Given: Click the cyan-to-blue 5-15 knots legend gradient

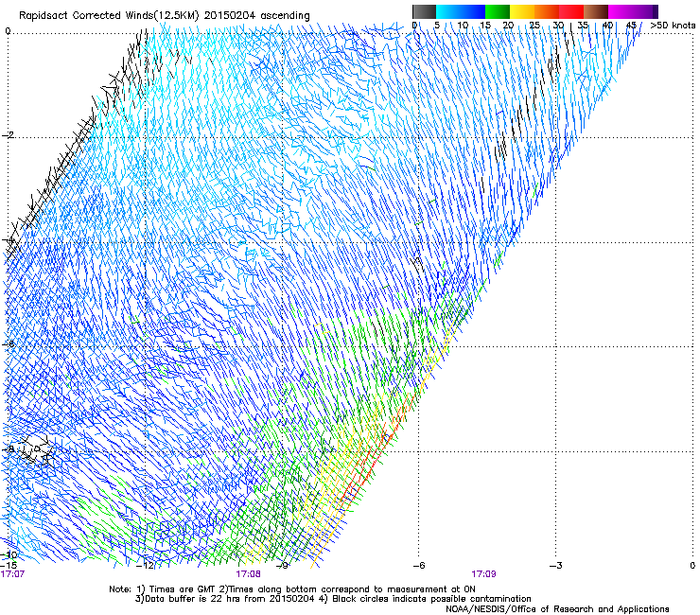Looking at the screenshot, I should click(x=461, y=11).
